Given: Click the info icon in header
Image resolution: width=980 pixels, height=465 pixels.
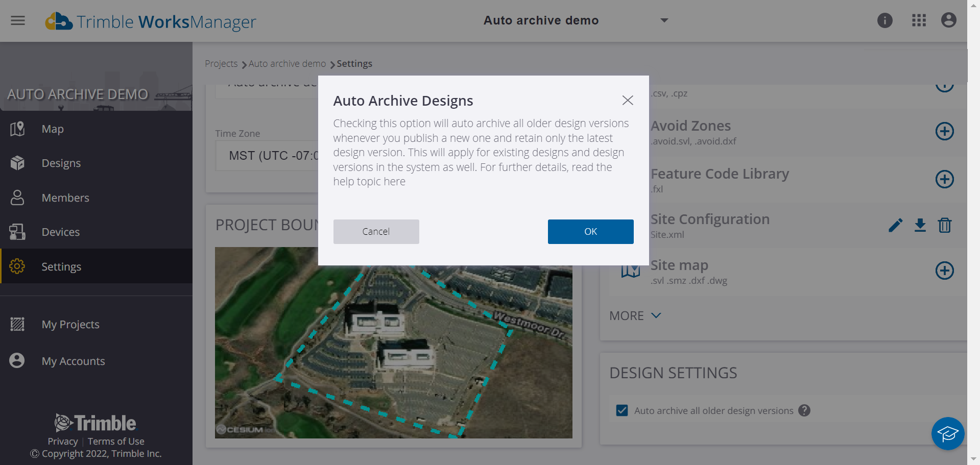Looking at the screenshot, I should coord(885,20).
